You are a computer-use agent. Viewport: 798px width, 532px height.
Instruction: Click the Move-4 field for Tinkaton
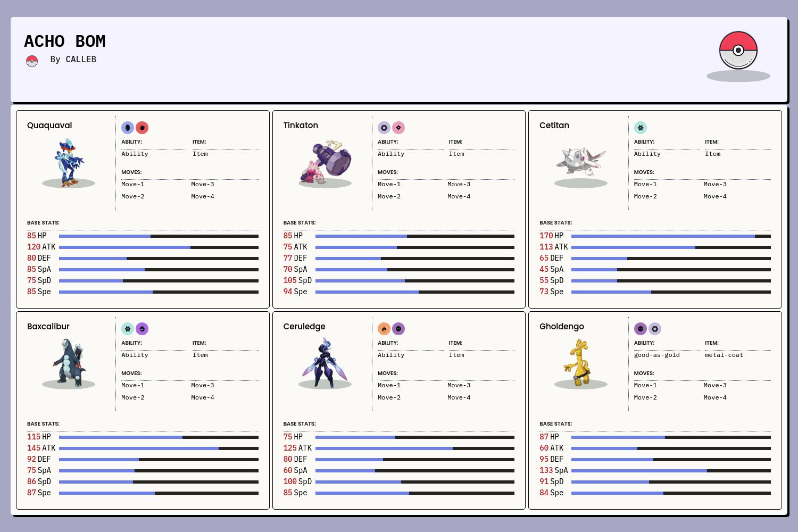(459, 196)
